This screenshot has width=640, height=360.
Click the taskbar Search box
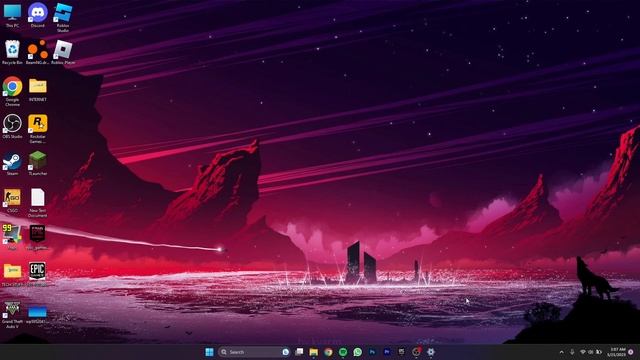coord(254,352)
